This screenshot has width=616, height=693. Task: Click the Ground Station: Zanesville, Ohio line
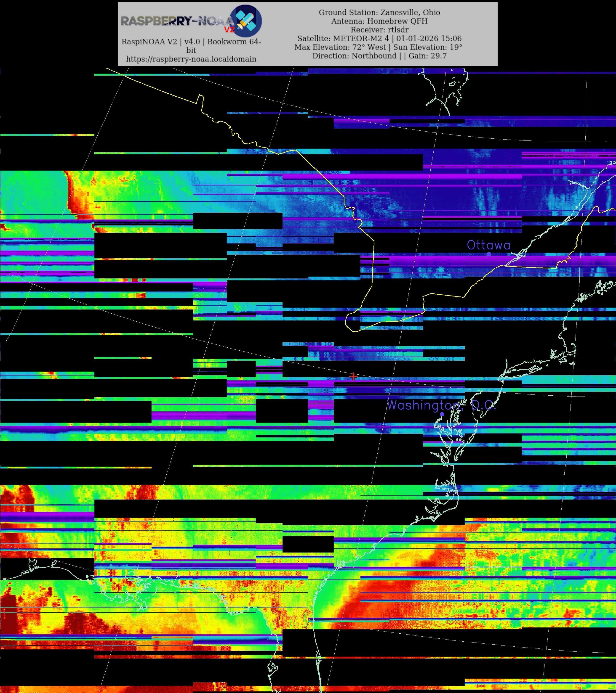pos(379,13)
